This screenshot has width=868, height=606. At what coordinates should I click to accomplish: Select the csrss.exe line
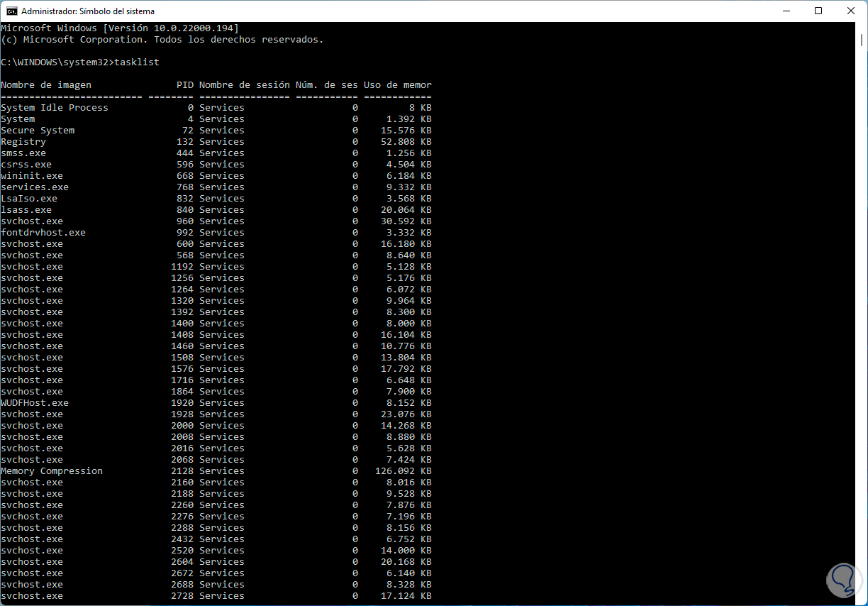[x=26, y=164]
